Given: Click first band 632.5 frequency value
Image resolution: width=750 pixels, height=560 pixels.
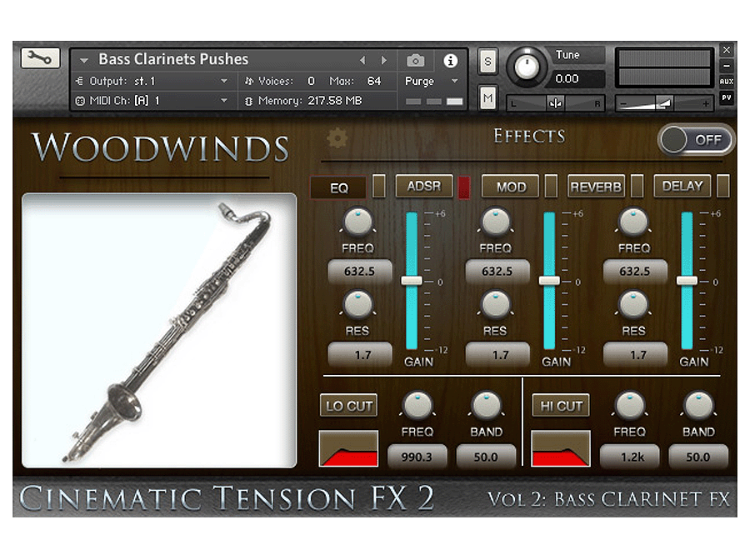Looking at the screenshot, I should 360,271.
